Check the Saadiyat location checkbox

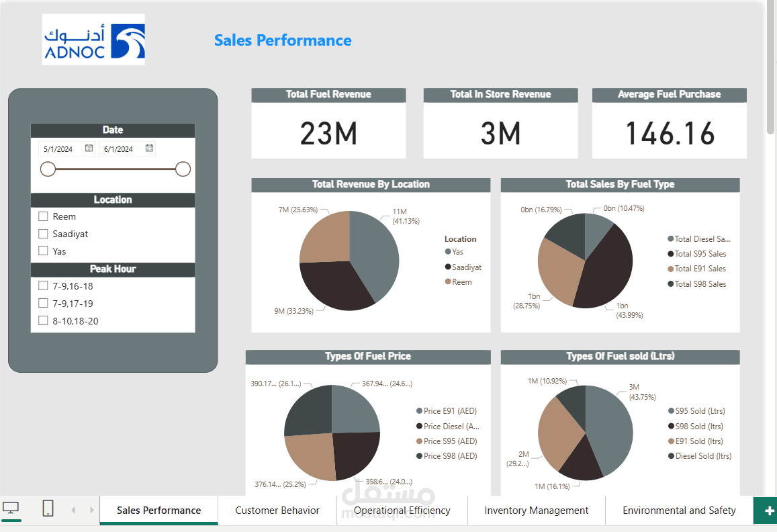pyautogui.click(x=43, y=234)
